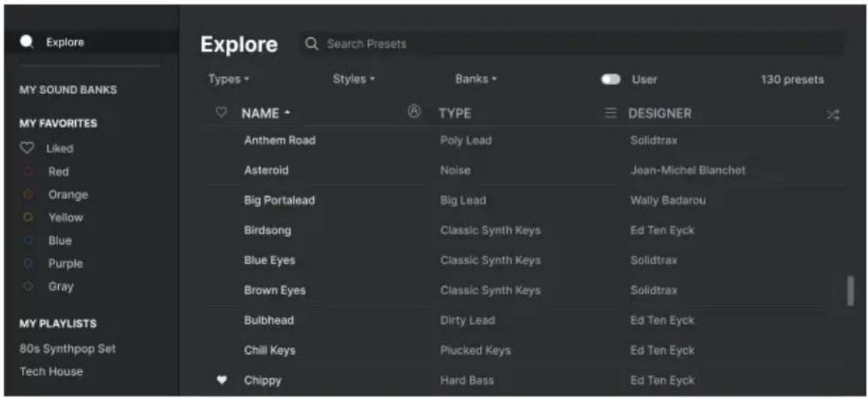Click the preset list vertical scrollbar
The height and width of the screenshot is (398, 868).
850,291
